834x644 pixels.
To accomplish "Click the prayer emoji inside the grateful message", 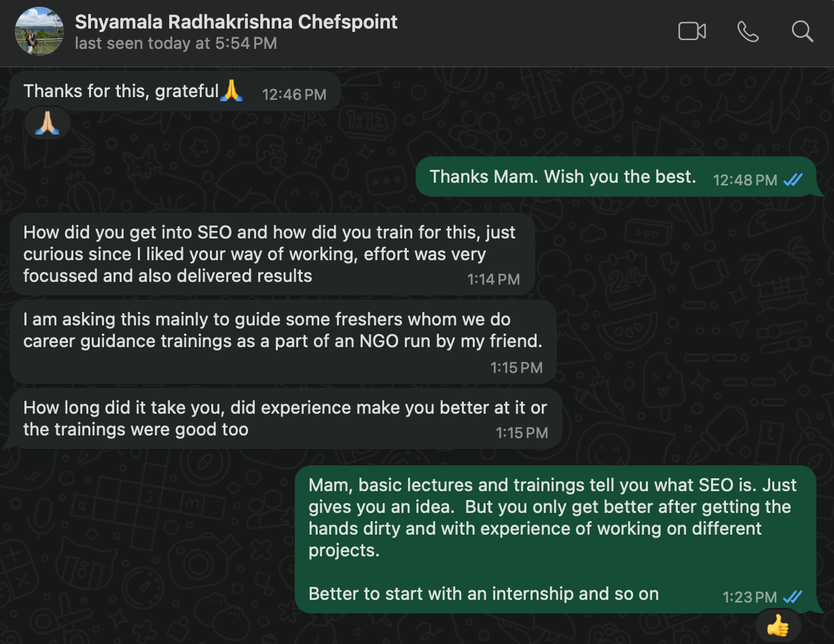I will (232, 90).
